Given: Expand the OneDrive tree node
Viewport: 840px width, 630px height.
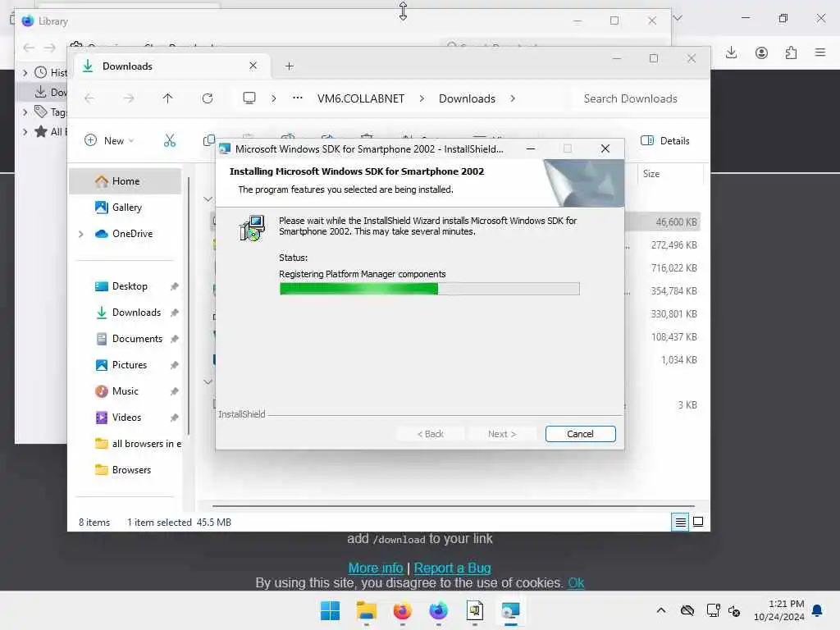Looking at the screenshot, I should (x=81, y=234).
